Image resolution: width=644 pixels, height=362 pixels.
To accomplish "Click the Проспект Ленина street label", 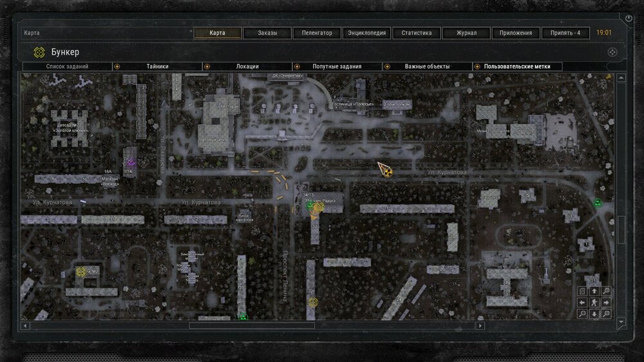I will click(x=285, y=276).
